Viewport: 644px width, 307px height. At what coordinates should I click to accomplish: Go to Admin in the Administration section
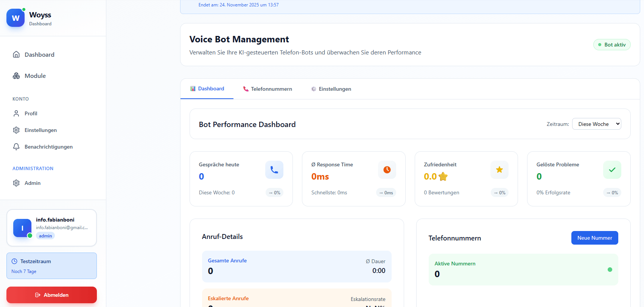(32, 183)
